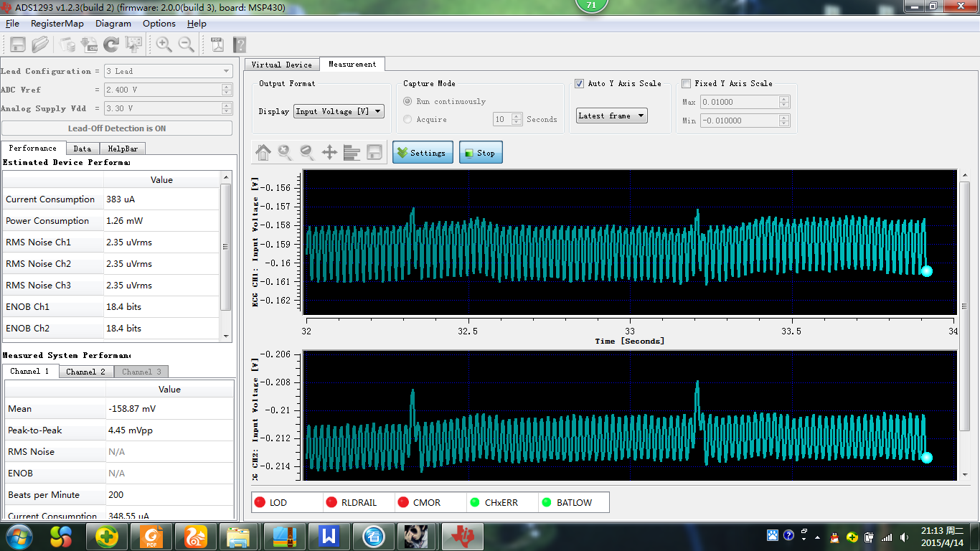Screen dimensions: 980x551
Task: Enable the Fixed Y Axis Scale checkbox
Action: tap(687, 84)
